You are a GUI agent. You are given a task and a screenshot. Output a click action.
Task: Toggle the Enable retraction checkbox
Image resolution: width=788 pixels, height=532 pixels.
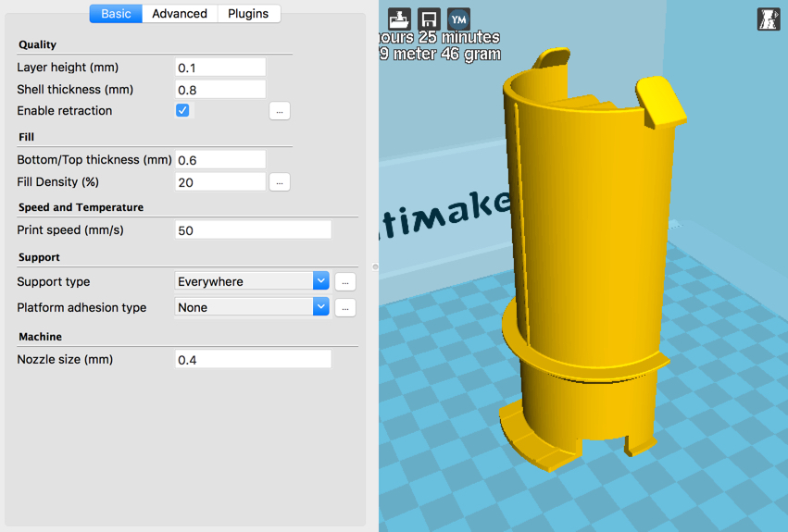(182, 110)
